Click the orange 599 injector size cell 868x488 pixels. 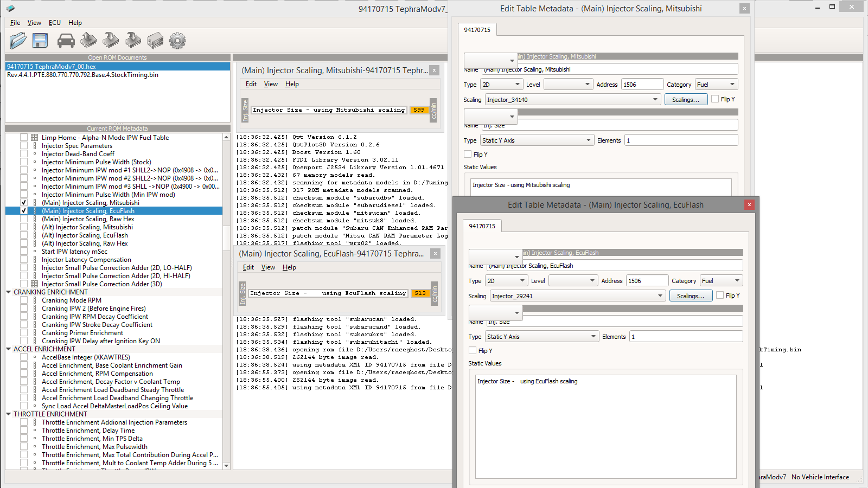[x=419, y=110]
